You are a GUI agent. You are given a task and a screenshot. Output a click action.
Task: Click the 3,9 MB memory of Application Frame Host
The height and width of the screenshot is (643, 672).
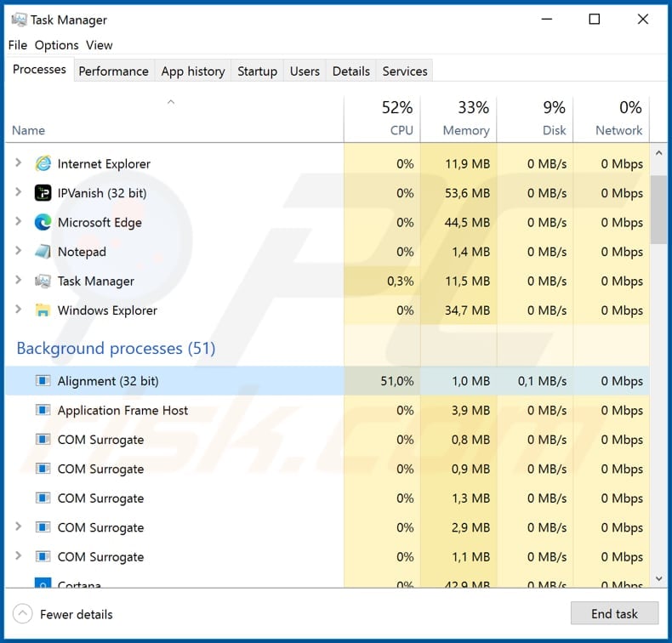click(x=470, y=411)
